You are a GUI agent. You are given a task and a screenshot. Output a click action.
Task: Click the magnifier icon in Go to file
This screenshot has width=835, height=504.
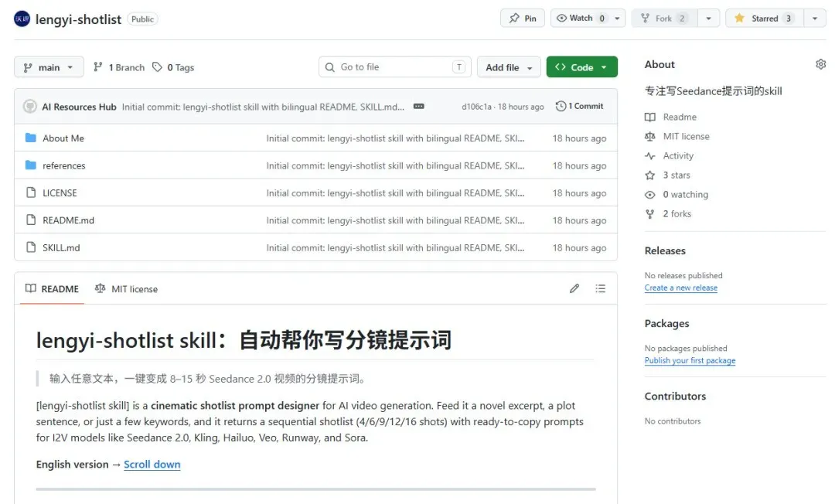[330, 67]
